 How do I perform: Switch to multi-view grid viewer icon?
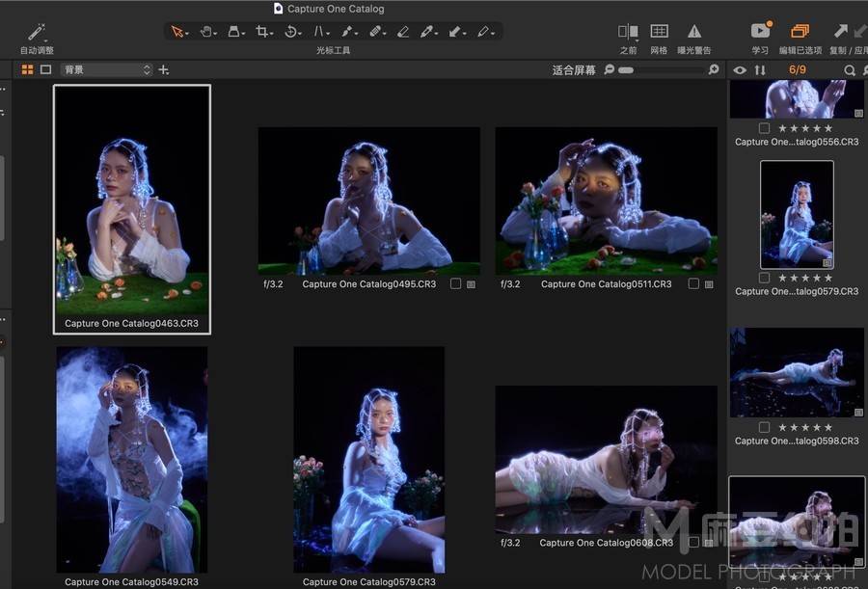tap(27, 69)
